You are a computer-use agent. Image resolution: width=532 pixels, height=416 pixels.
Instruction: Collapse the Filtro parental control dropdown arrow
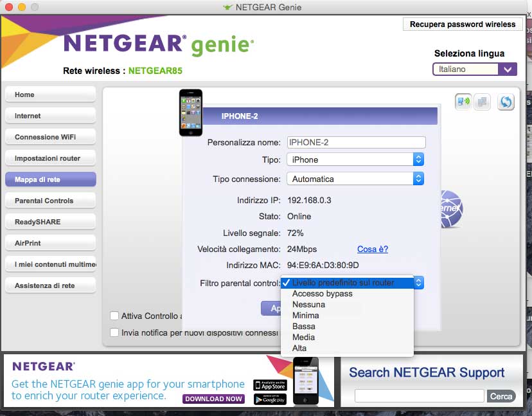coord(419,282)
